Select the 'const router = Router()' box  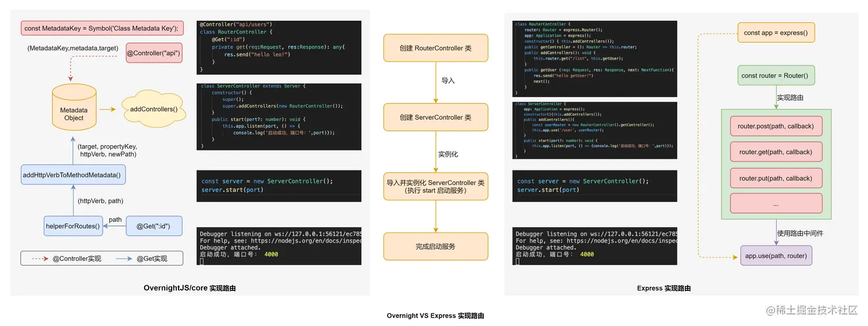click(776, 75)
